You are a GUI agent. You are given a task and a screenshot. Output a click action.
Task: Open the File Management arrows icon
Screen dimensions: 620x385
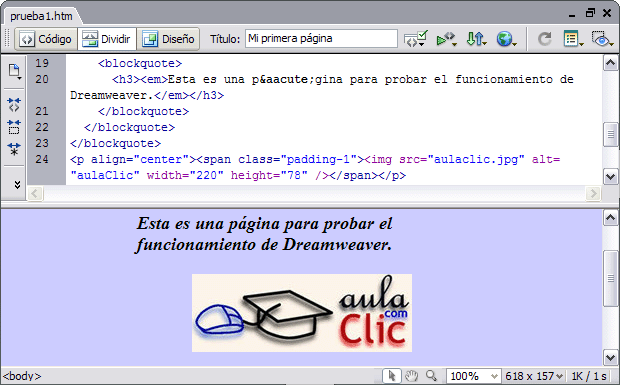pyautogui.click(x=476, y=39)
